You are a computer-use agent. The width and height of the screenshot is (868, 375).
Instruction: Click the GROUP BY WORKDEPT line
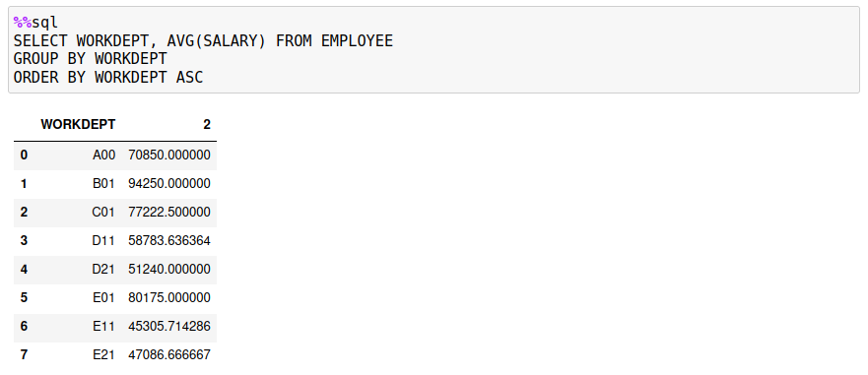point(91,59)
